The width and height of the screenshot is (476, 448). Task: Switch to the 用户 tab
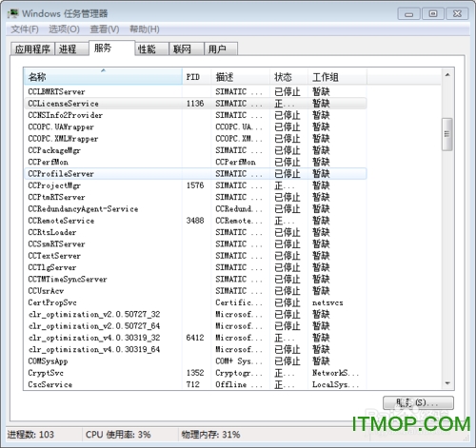click(221, 49)
